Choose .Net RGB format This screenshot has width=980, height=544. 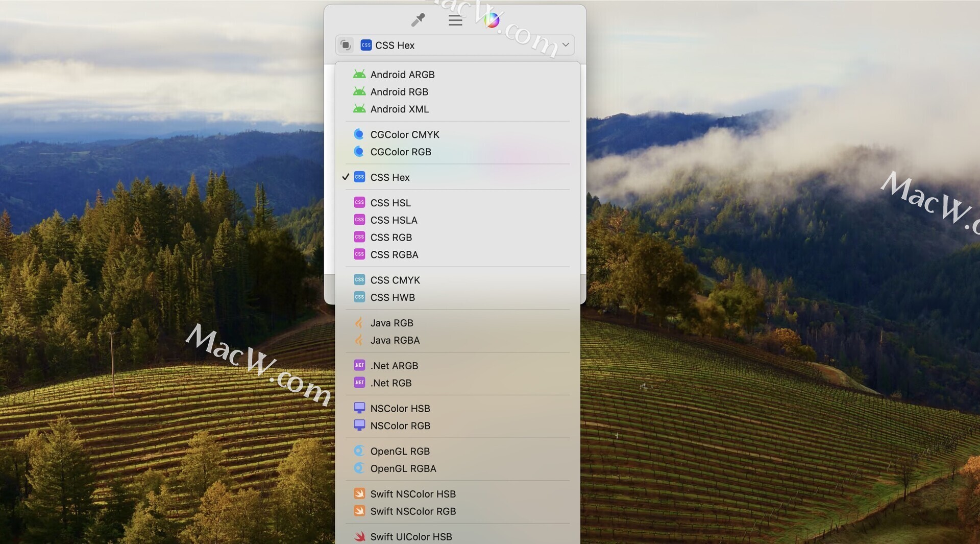pos(457,384)
